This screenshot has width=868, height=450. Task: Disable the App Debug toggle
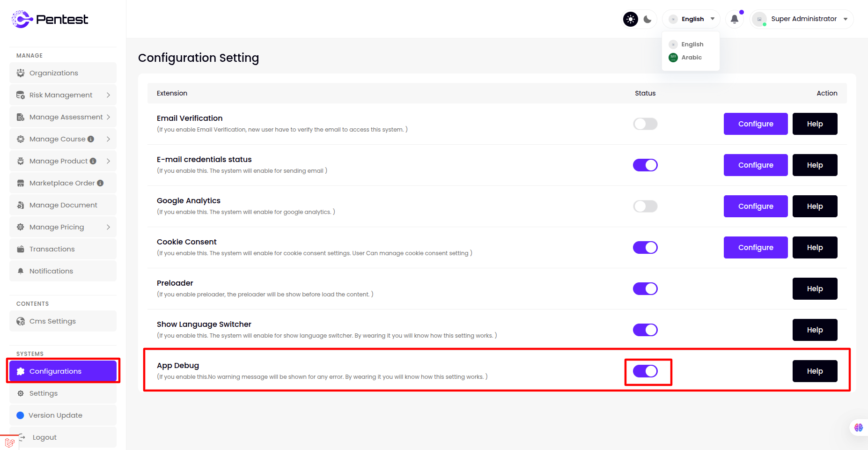645,371
